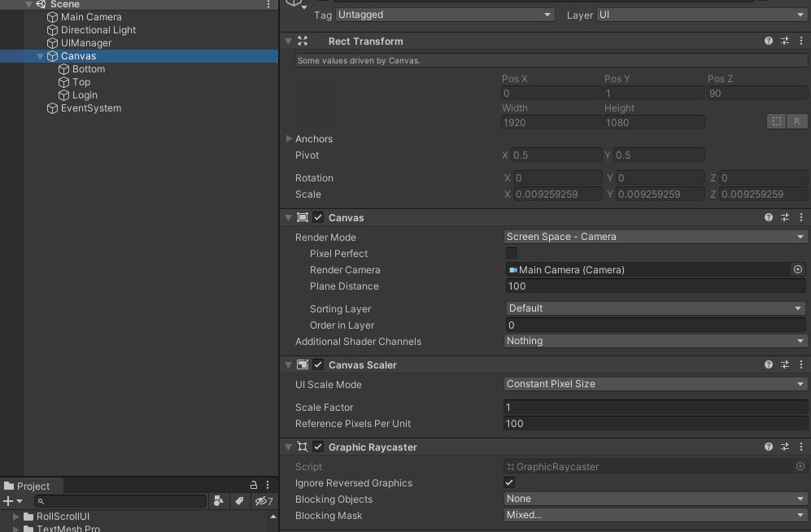Collapse the Canvas component foldout arrow
This screenshot has height=532, width=811.
coord(288,218)
